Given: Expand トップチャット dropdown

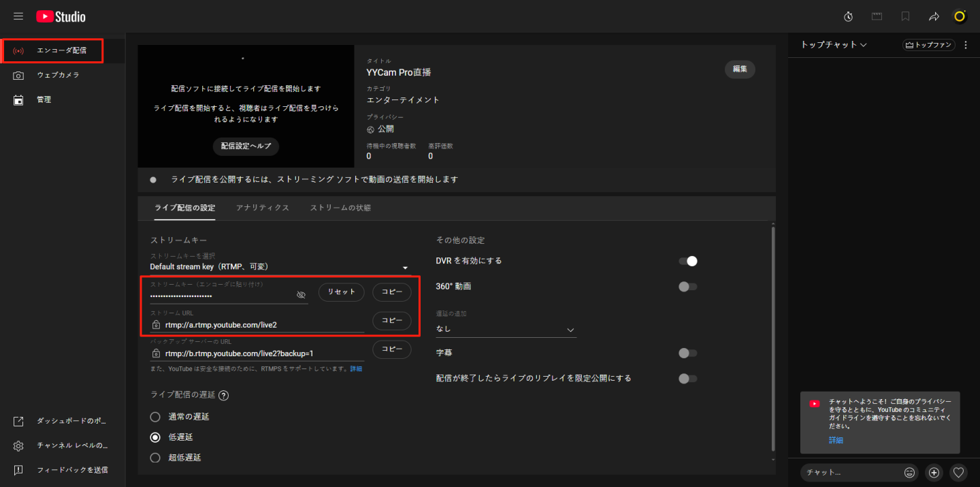Looking at the screenshot, I should (834, 45).
